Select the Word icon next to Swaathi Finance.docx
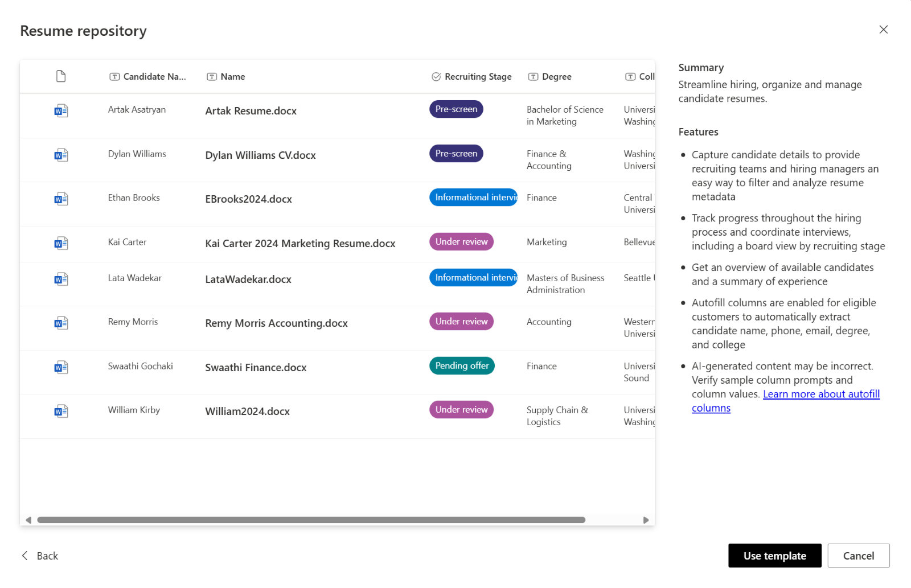This screenshot has height=588, width=911. pos(60,367)
